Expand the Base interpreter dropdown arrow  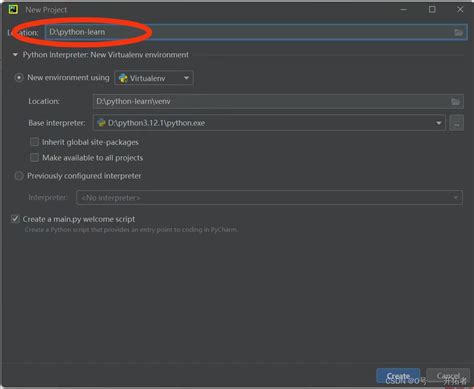pyautogui.click(x=439, y=123)
